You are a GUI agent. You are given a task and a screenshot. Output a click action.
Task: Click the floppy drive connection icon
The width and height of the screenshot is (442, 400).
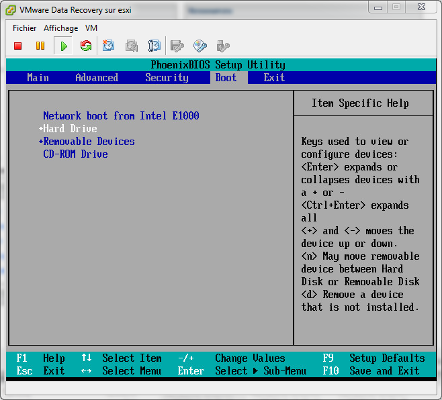tap(177, 46)
